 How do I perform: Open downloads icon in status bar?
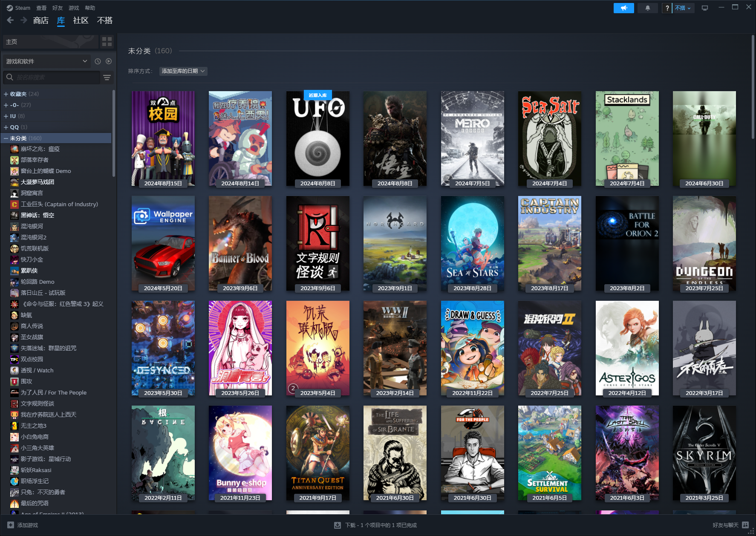click(338, 525)
